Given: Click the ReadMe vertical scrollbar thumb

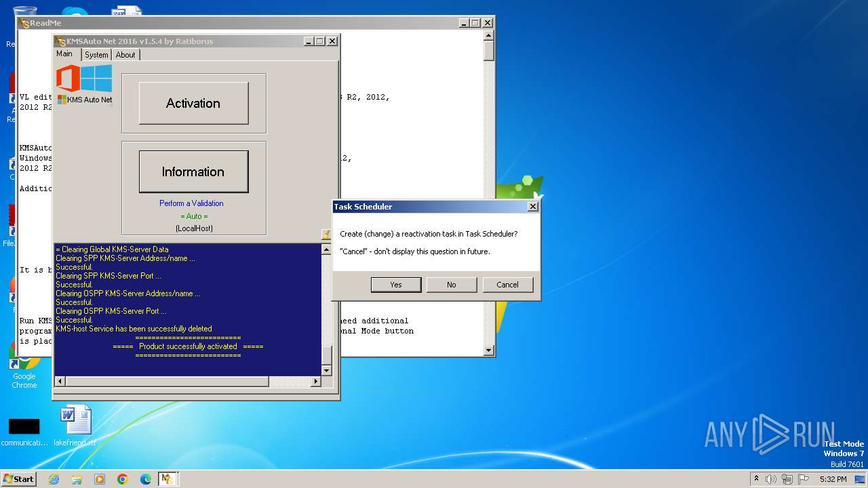Looking at the screenshot, I should [x=488, y=50].
